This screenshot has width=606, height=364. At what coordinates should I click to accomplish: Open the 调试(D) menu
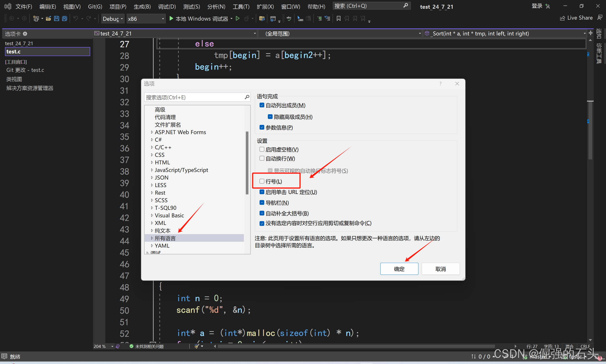click(x=167, y=7)
